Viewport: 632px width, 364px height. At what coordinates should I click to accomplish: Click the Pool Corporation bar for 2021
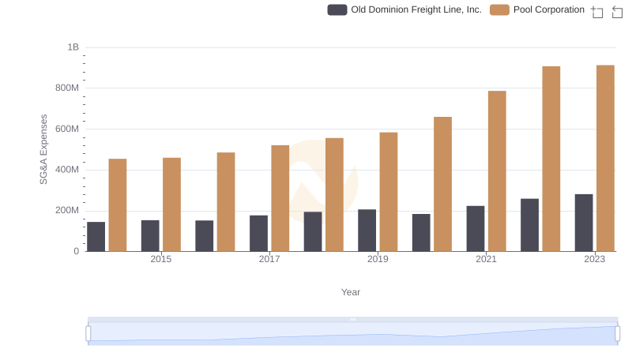[497, 171]
